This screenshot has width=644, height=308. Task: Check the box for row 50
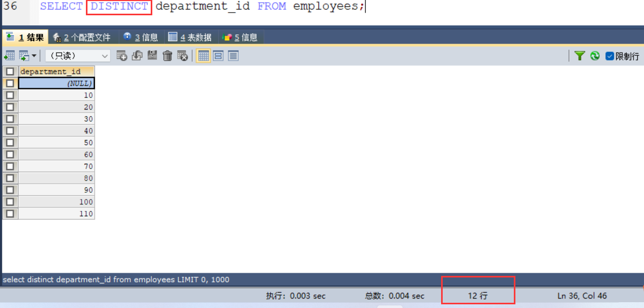click(10, 143)
